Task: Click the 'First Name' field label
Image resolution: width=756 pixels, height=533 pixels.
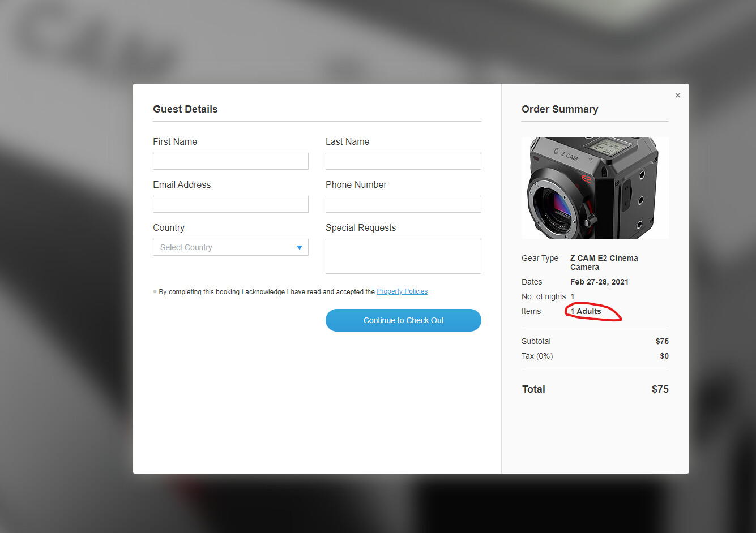Action: (175, 141)
